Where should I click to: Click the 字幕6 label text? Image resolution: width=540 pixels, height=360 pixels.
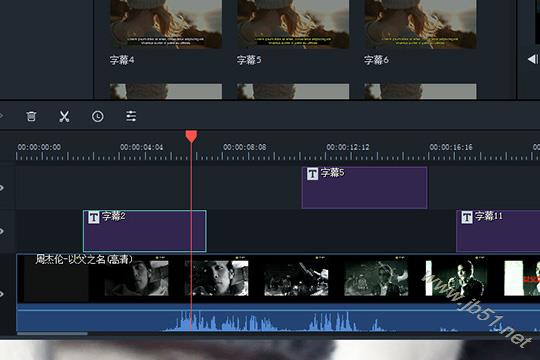click(376, 60)
